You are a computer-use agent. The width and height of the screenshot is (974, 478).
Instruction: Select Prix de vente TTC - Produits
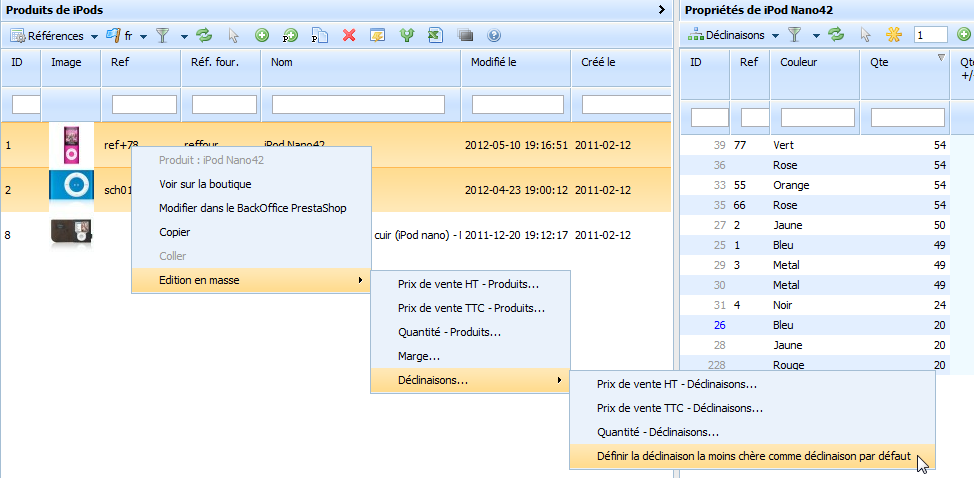(470, 308)
